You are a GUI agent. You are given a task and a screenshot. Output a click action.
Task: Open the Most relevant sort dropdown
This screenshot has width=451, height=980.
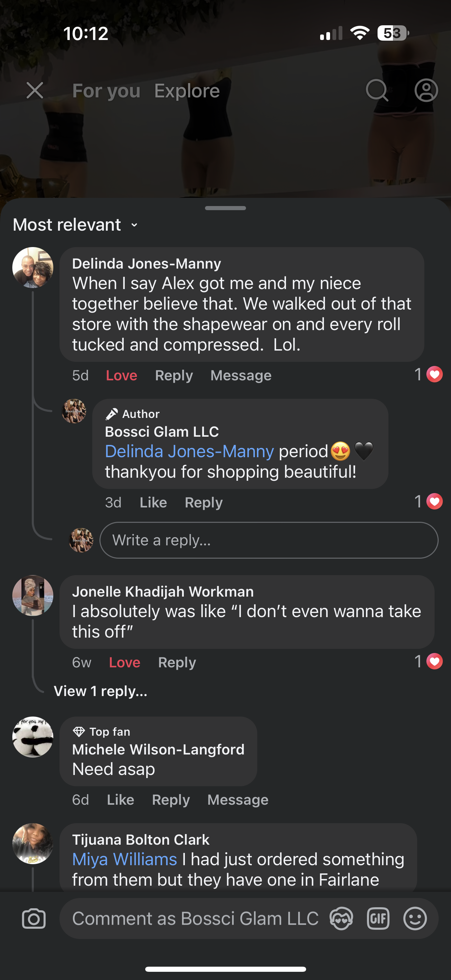(75, 225)
